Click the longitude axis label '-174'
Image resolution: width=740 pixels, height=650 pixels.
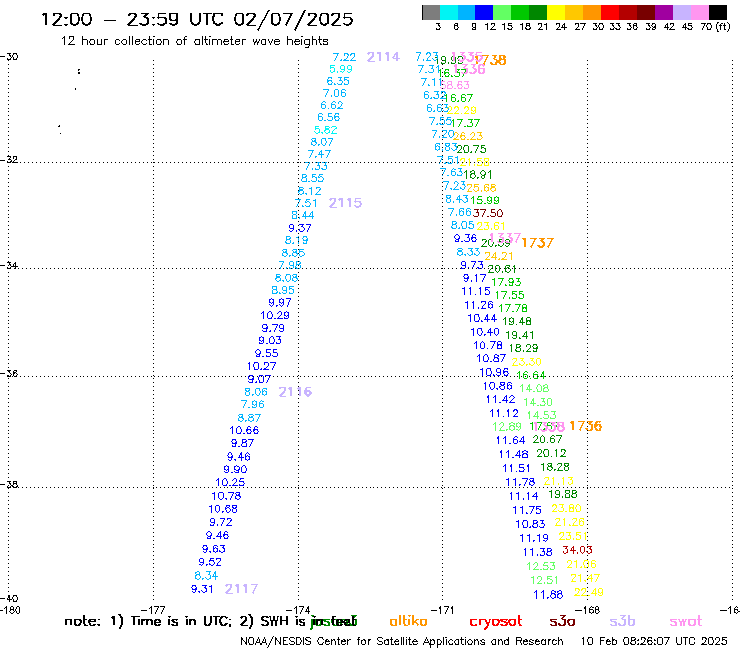coord(298,610)
